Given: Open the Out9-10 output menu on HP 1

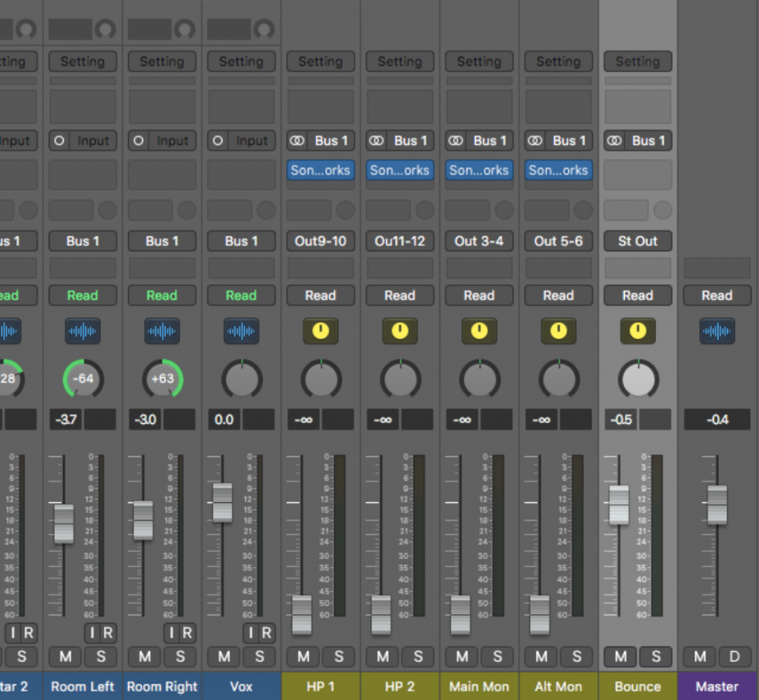Looking at the screenshot, I should 320,241.
